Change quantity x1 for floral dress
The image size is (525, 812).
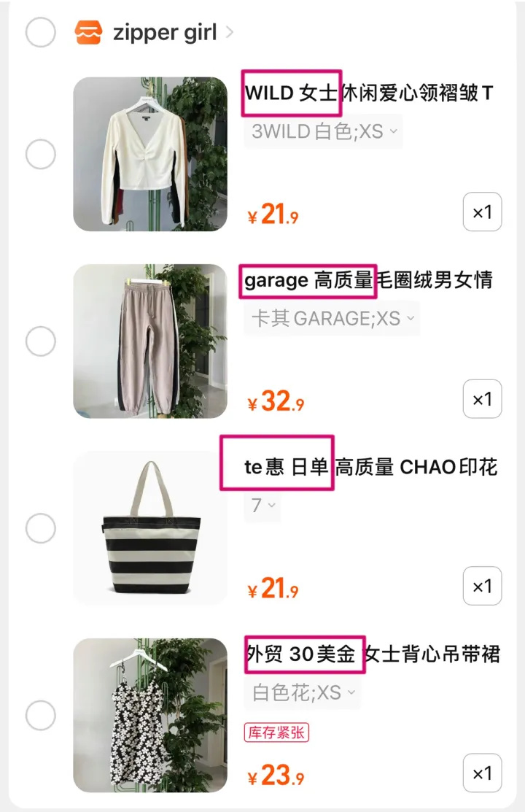coord(482,773)
